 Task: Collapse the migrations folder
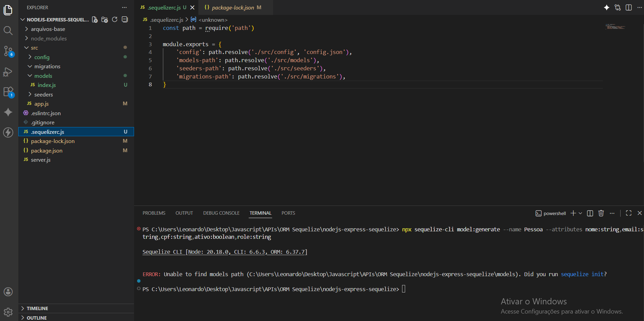coord(47,67)
